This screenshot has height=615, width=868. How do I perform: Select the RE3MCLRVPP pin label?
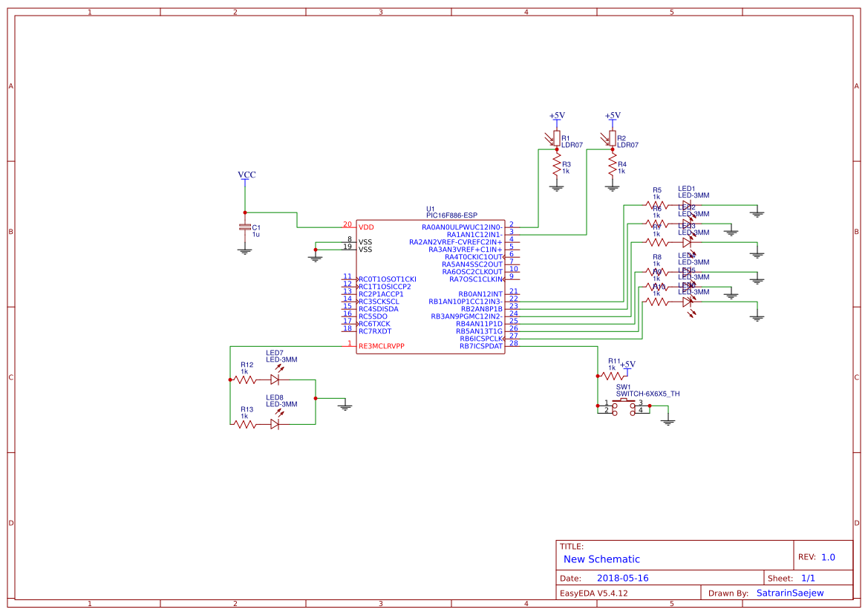(381, 346)
